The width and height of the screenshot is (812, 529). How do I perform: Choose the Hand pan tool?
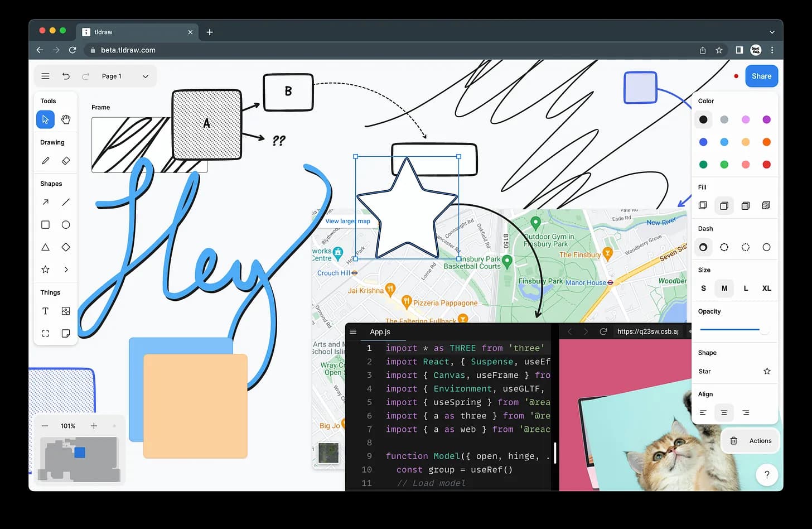[x=66, y=119]
